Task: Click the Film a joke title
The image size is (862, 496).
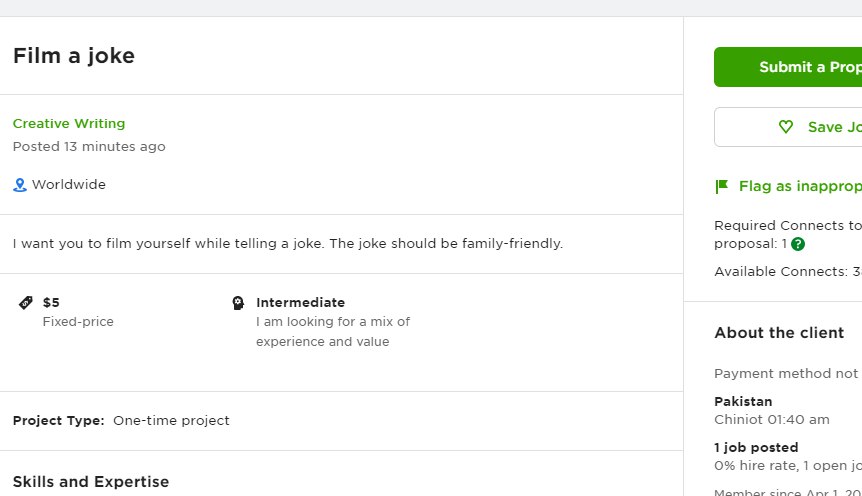Action: [74, 56]
